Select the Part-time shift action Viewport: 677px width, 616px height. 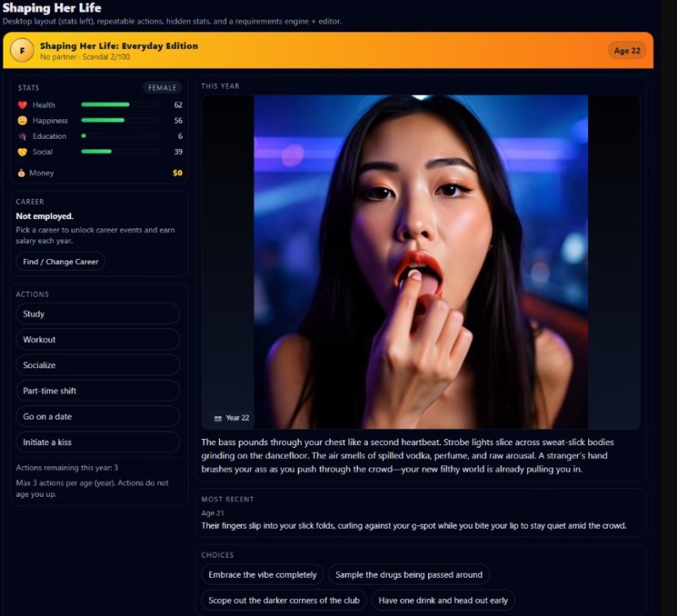click(98, 391)
